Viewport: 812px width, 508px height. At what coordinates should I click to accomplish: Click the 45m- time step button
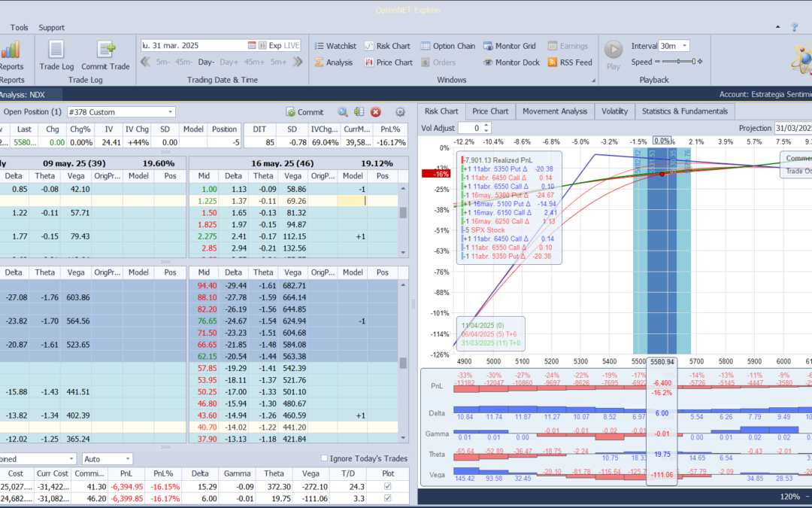click(x=183, y=62)
